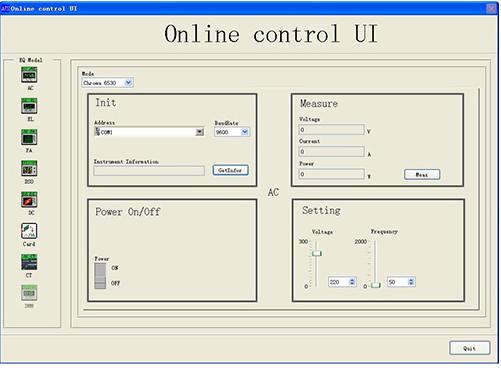Viewport: 501px width, 373px height.
Task: Click the measured Current readout field
Action: coord(331,152)
